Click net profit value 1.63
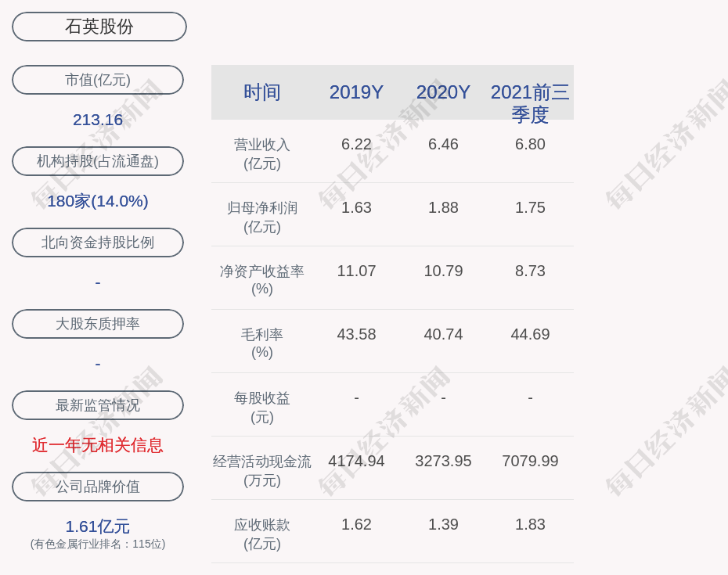The height and width of the screenshot is (575, 728). (357, 207)
